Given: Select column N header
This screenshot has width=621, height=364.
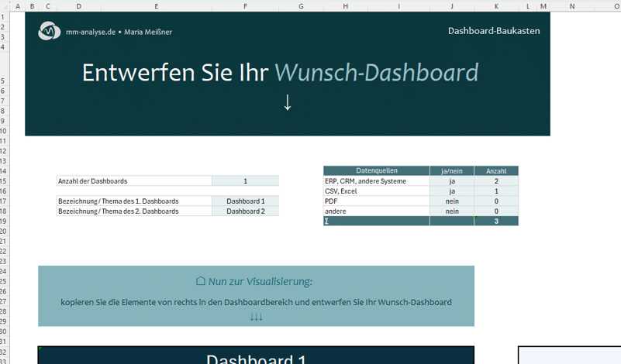Looking at the screenshot, I should (x=572, y=6).
